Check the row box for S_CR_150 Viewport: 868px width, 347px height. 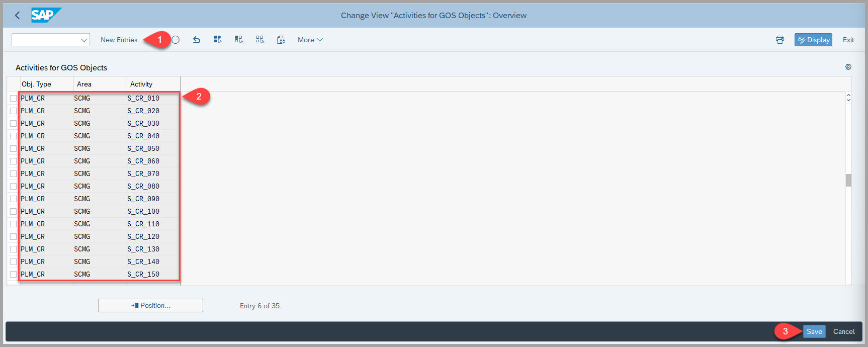tap(14, 274)
